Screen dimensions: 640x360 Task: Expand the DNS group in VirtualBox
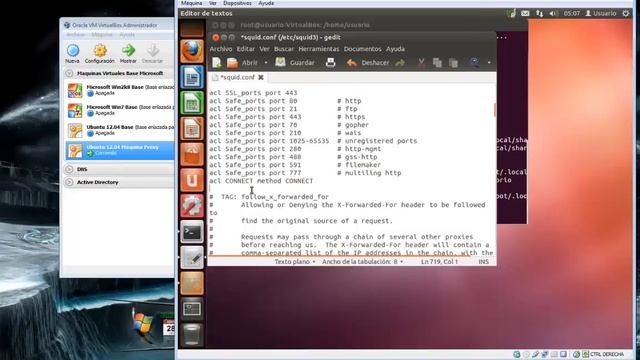point(69,169)
